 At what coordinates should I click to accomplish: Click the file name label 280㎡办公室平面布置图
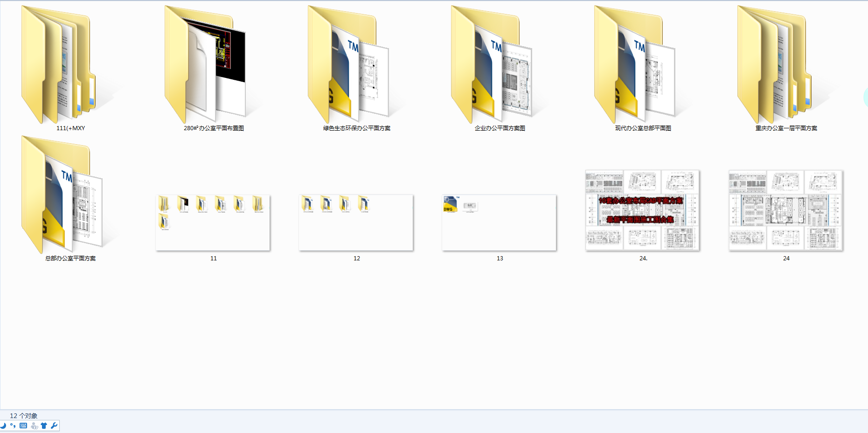point(214,128)
